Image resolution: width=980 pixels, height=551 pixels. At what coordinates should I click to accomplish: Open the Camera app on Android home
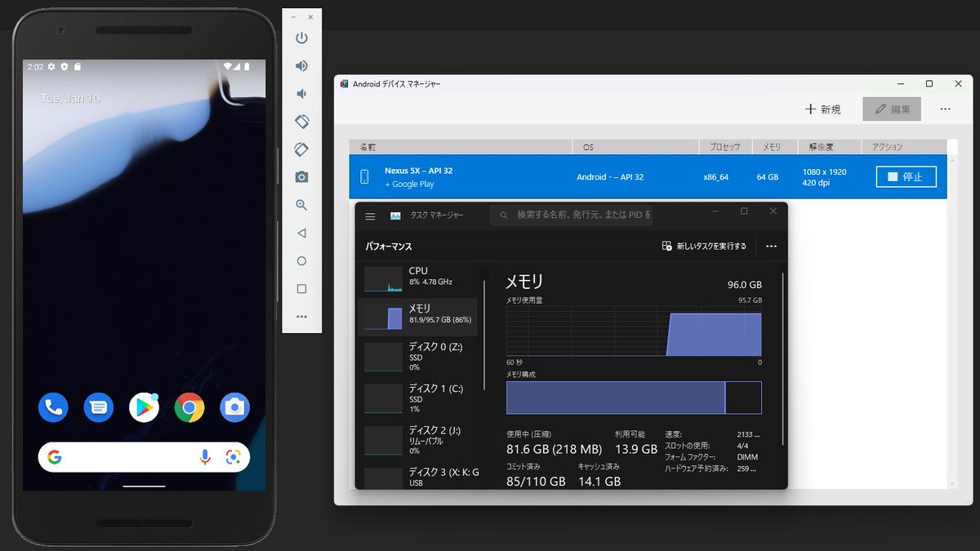point(234,407)
